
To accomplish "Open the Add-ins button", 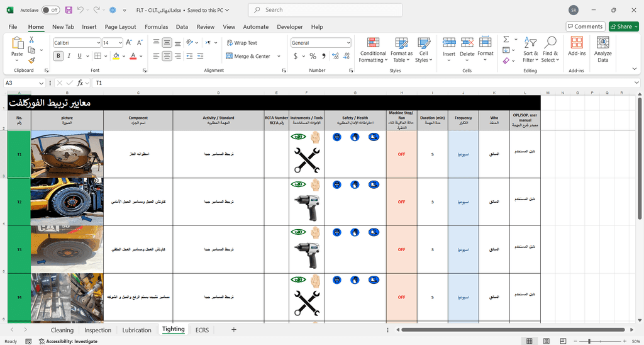I will click(577, 49).
